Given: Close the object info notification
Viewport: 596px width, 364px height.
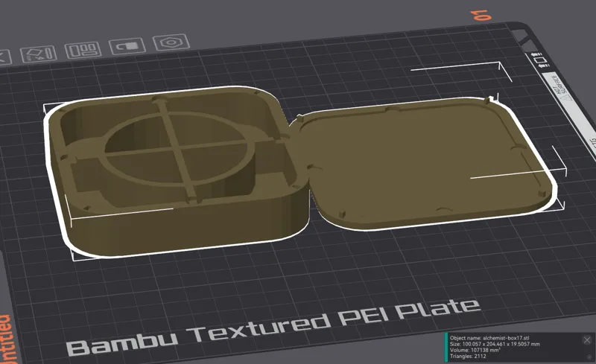Looking at the screenshot, I should coord(587,340).
